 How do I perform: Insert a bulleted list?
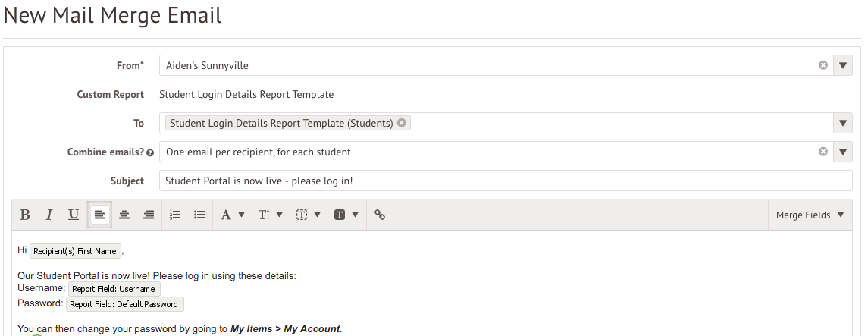tap(199, 215)
